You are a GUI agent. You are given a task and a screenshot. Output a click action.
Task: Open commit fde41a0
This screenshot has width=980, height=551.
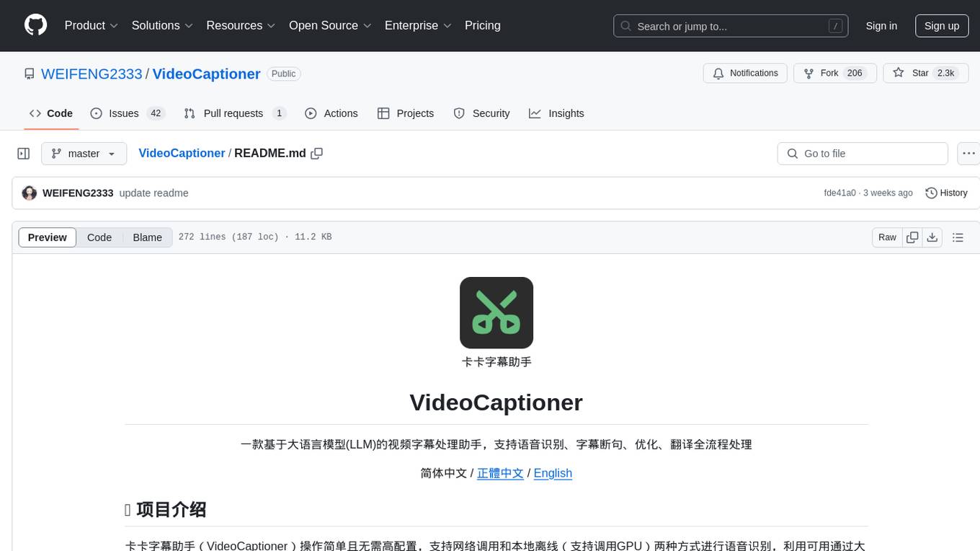(x=839, y=193)
